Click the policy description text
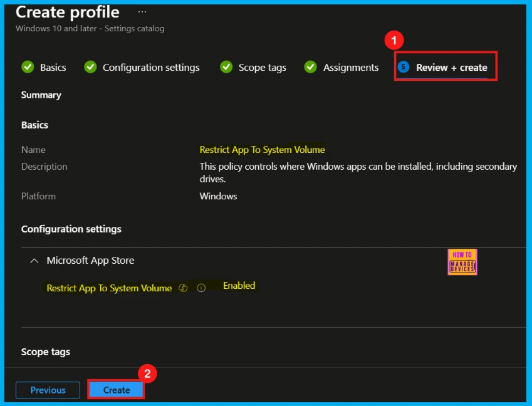532x406 pixels. [x=358, y=173]
